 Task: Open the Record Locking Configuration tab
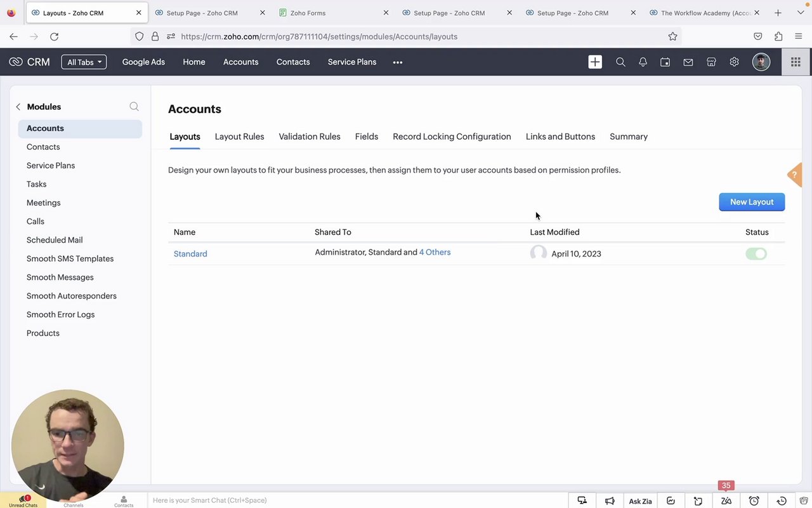coord(452,137)
